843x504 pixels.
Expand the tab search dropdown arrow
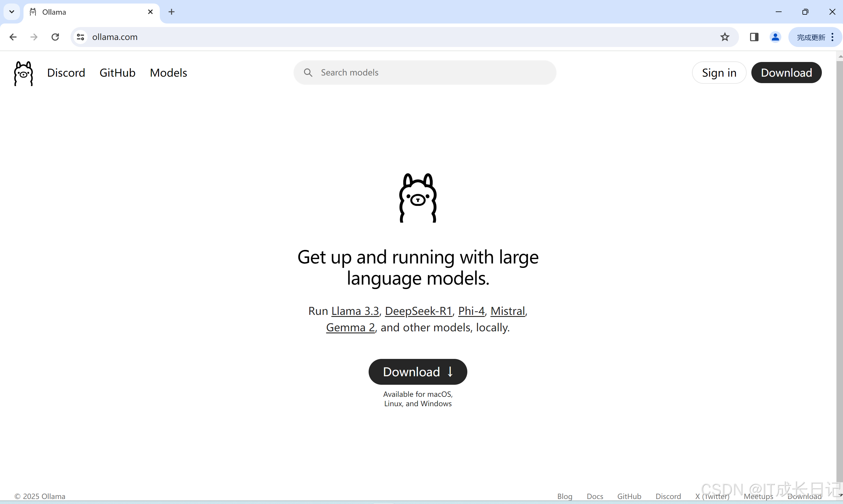[x=11, y=12]
